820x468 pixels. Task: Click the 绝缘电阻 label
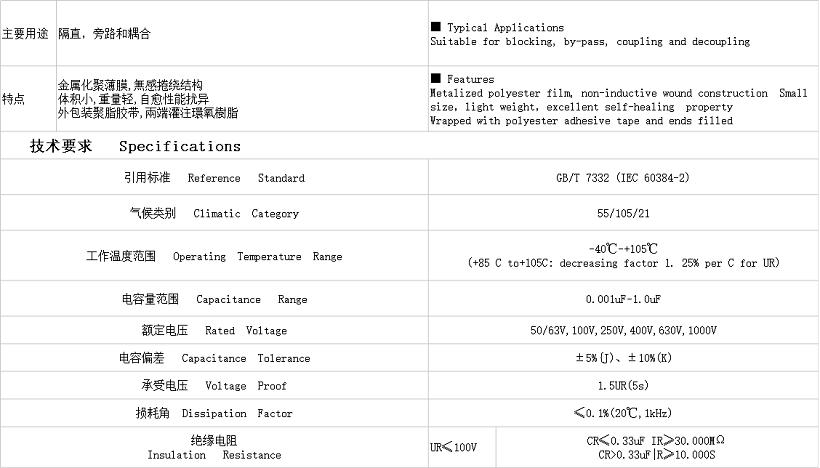pos(214,440)
